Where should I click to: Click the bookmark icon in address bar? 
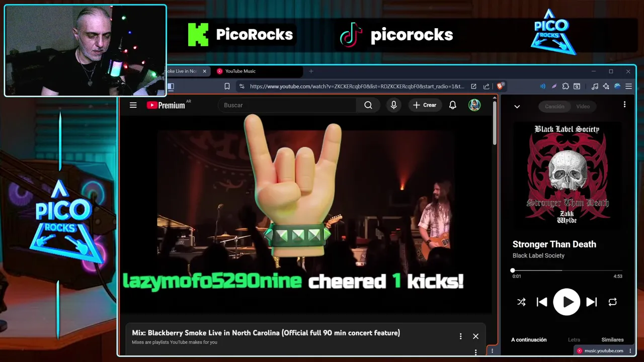[227, 86]
